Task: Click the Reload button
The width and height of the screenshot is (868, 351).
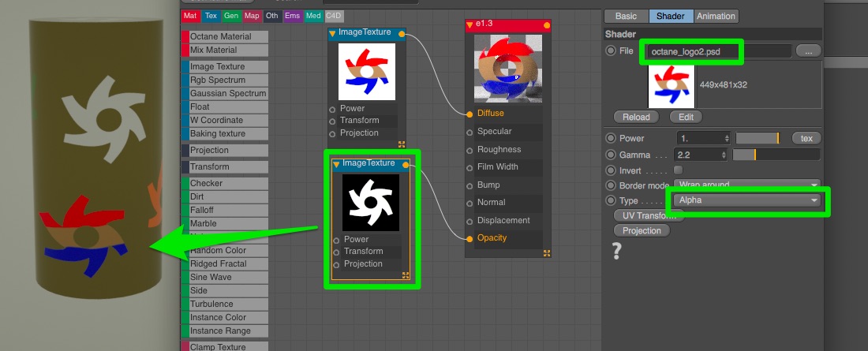Action: [636, 118]
